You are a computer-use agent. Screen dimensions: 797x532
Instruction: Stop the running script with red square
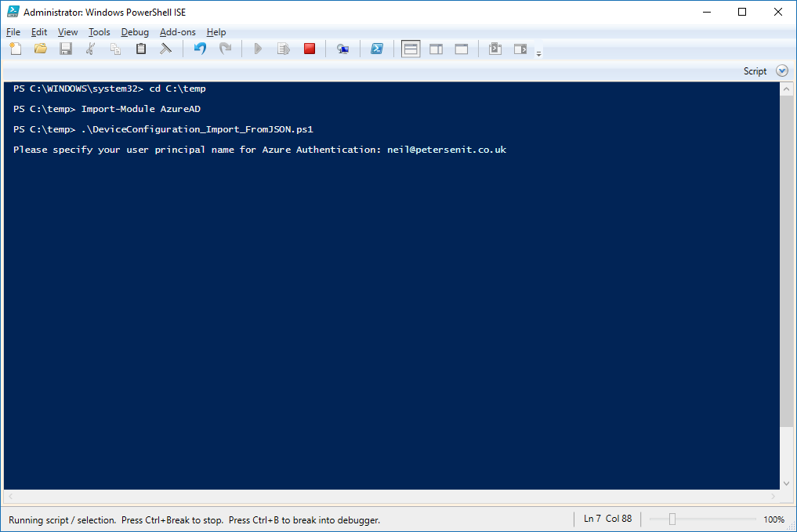310,49
